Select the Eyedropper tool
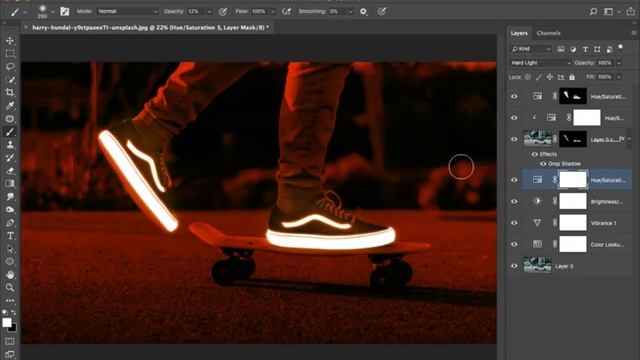 [10, 106]
